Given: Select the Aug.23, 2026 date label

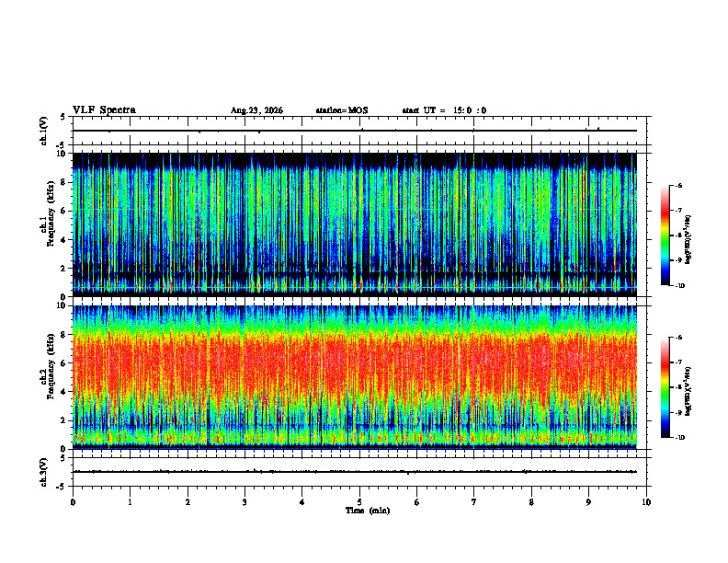Looking at the screenshot, I should click(256, 110).
